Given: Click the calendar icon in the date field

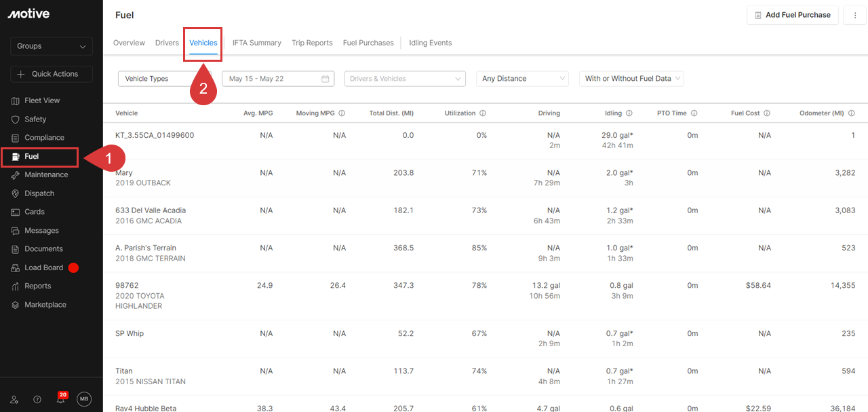Looking at the screenshot, I should (x=325, y=79).
